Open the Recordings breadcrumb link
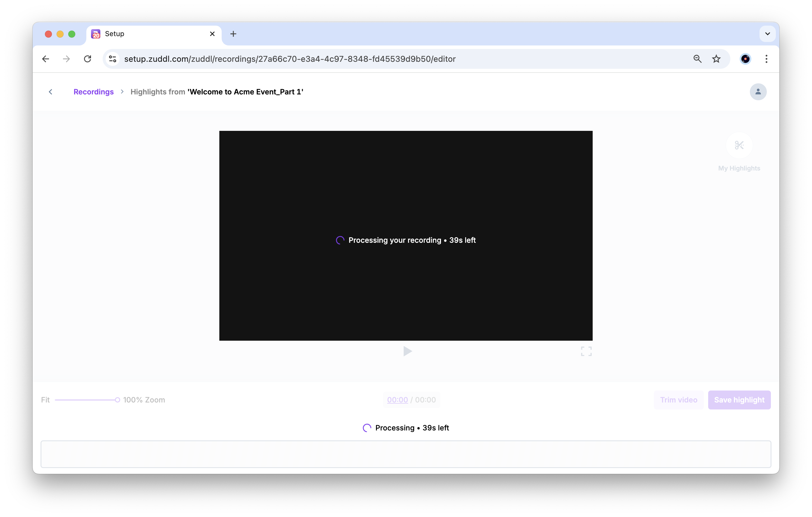This screenshot has width=812, height=517. (93, 92)
